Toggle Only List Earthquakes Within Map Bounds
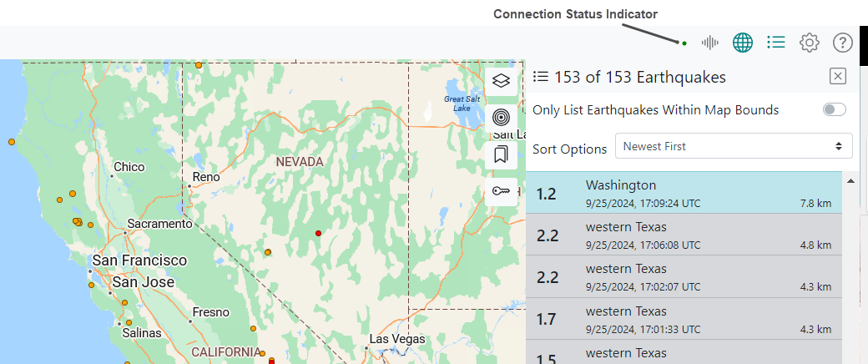This screenshot has height=364, width=868. [x=834, y=110]
